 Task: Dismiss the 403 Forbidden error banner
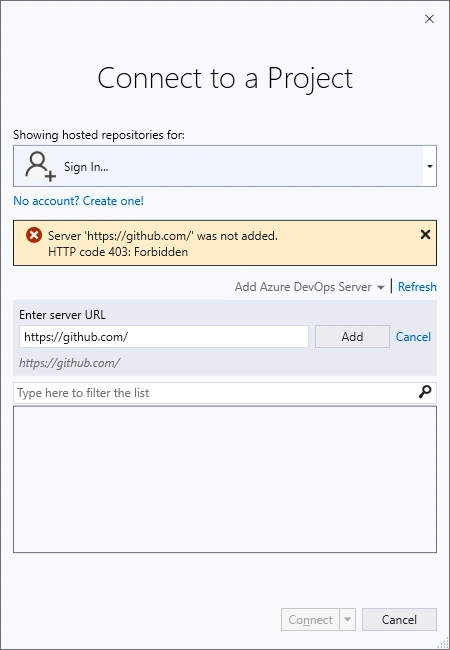(x=425, y=235)
